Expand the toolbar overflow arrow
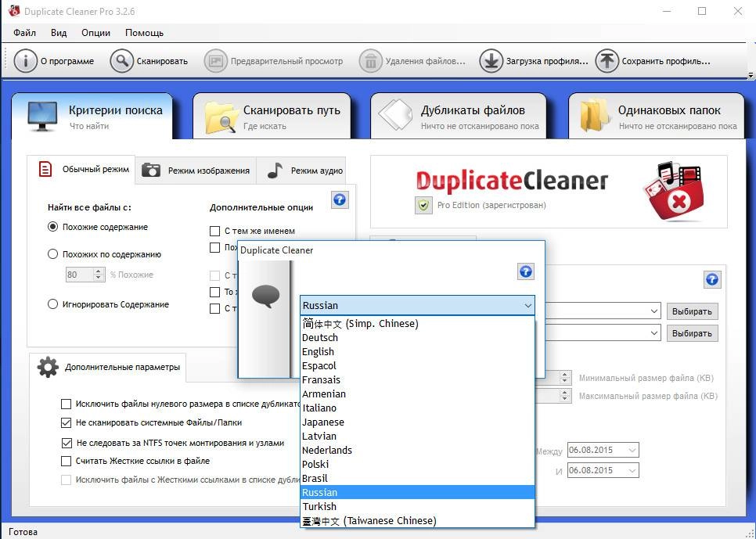Image resolution: width=756 pixels, height=539 pixels. tap(751, 75)
